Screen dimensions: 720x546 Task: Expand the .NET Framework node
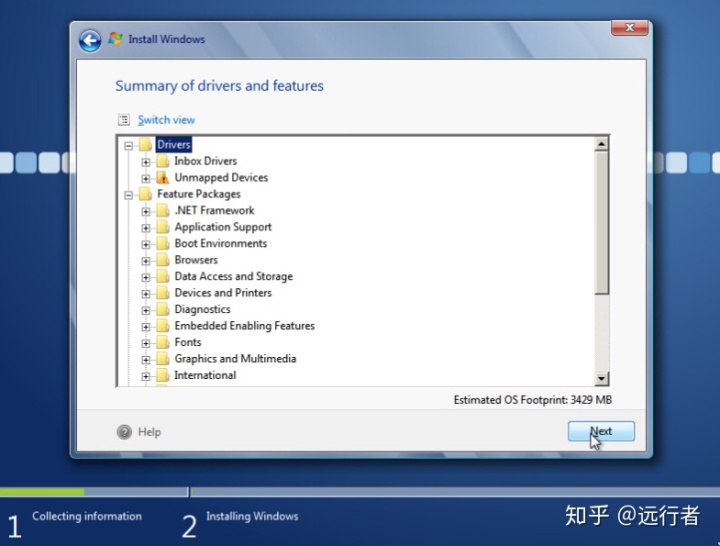(146, 211)
